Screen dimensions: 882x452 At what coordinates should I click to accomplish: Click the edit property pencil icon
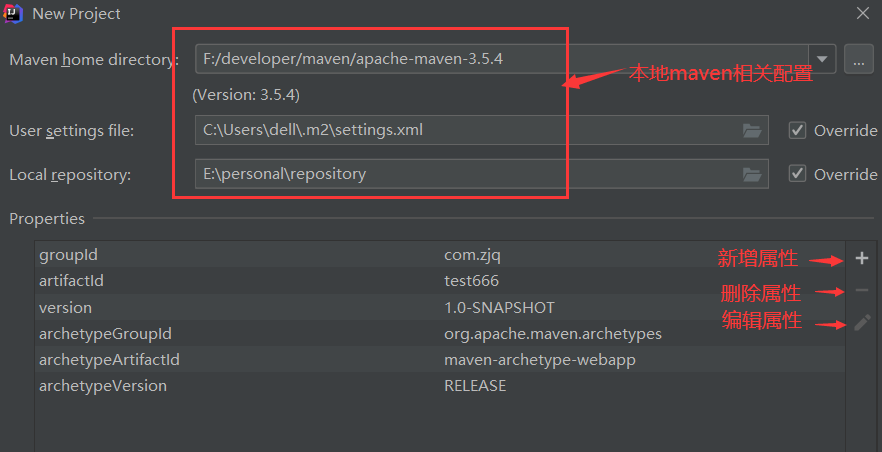[x=862, y=323]
